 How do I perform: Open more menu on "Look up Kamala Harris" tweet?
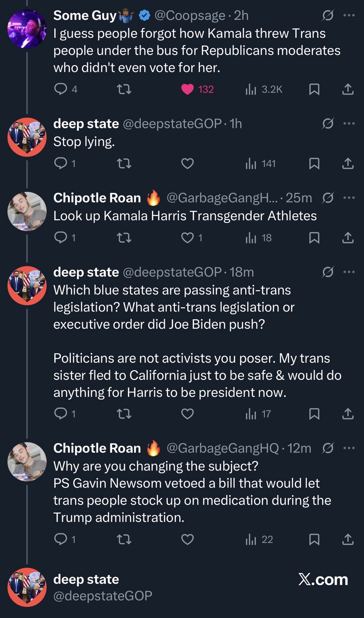349,198
